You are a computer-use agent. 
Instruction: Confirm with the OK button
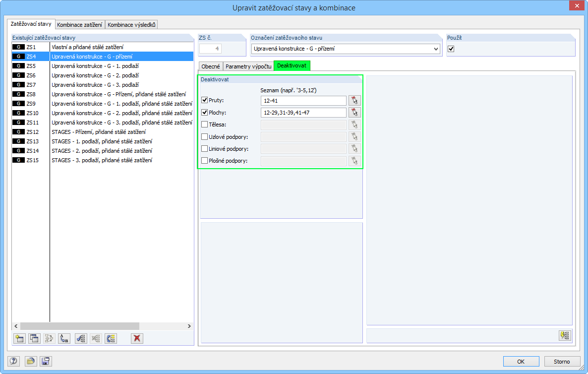[521, 361]
